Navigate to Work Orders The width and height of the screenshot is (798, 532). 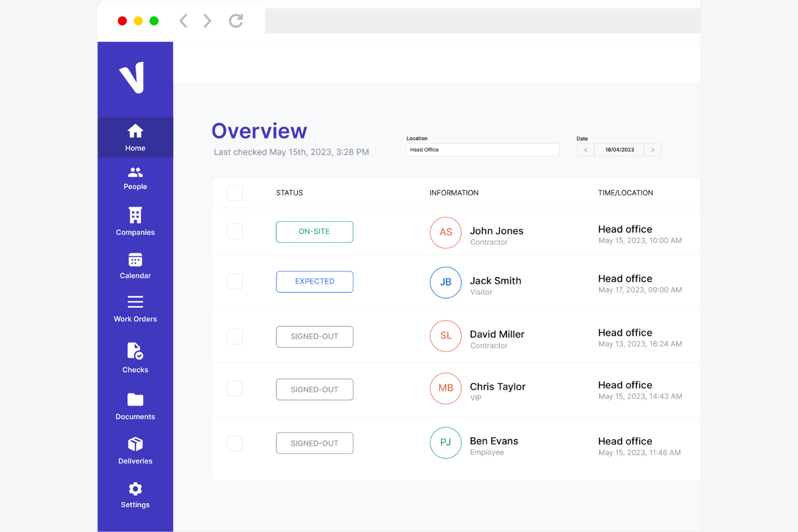tap(135, 308)
